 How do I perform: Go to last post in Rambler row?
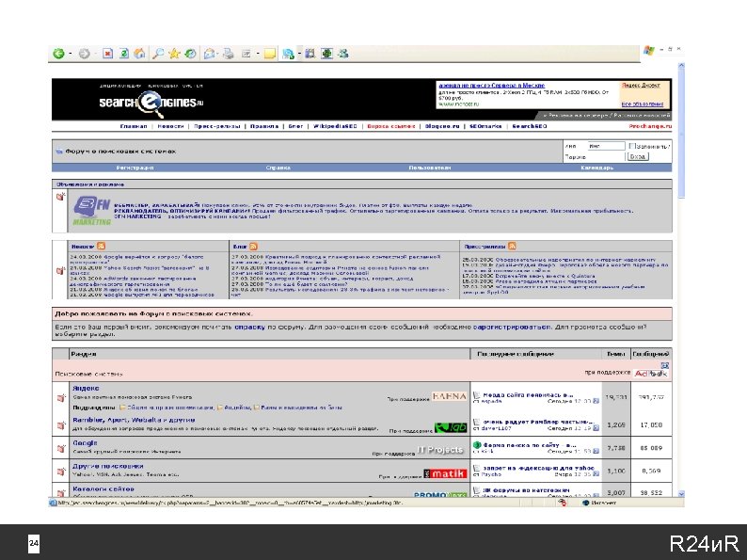[x=596, y=428]
